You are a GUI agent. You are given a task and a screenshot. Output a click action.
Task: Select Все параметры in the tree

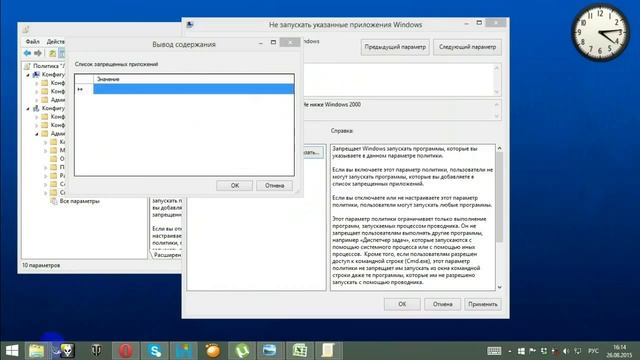[x=79, y=201]
